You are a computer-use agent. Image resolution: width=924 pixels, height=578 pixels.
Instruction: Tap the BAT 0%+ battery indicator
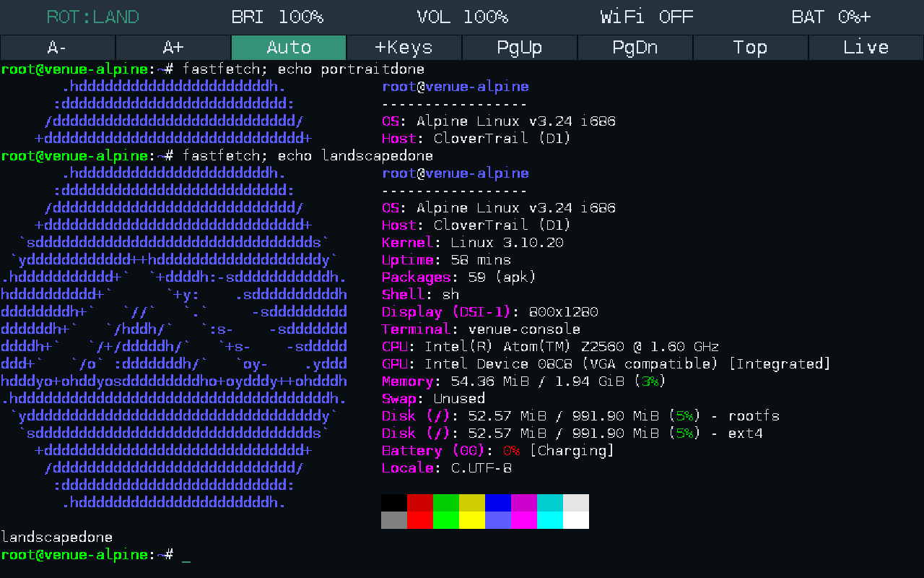(x=832, y=17)
